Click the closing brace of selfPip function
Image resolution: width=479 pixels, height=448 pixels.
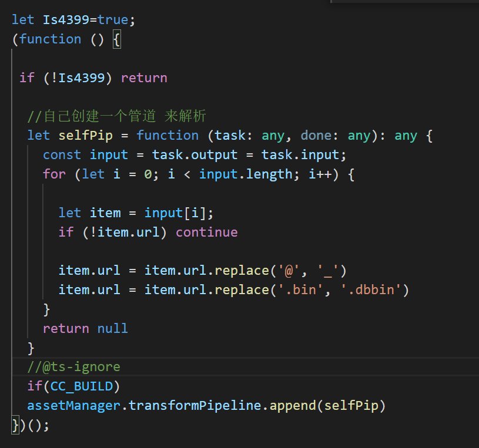click(31, 348)
